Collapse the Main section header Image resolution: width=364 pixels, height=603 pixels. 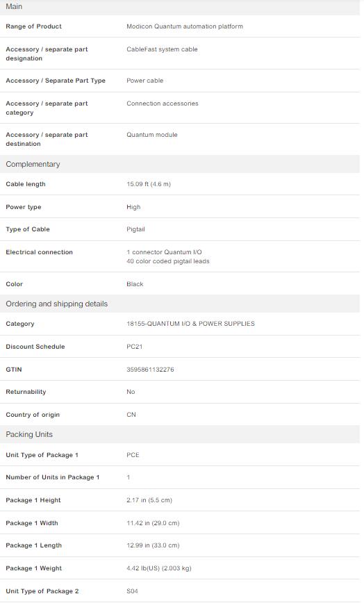[180, 6]
